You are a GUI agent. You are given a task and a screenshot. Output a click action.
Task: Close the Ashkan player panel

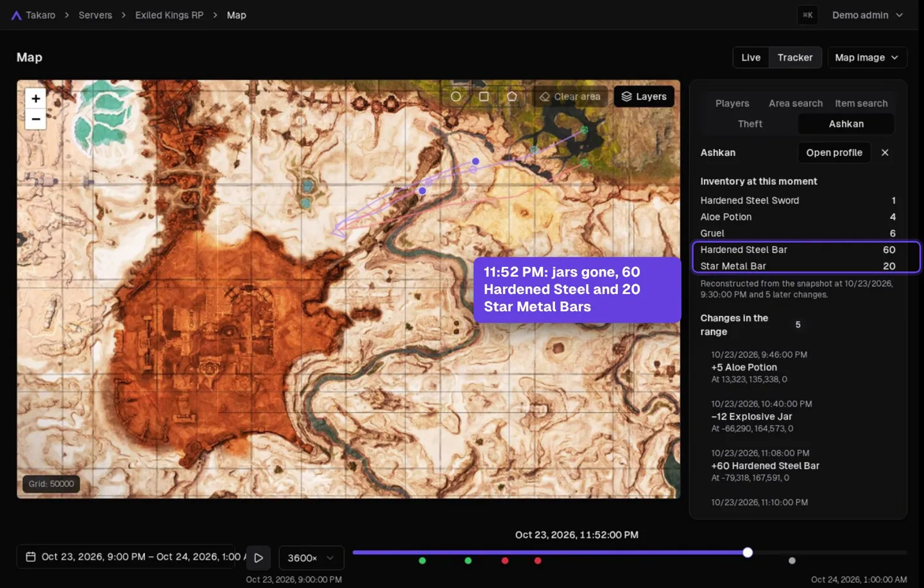pos(885,152)
